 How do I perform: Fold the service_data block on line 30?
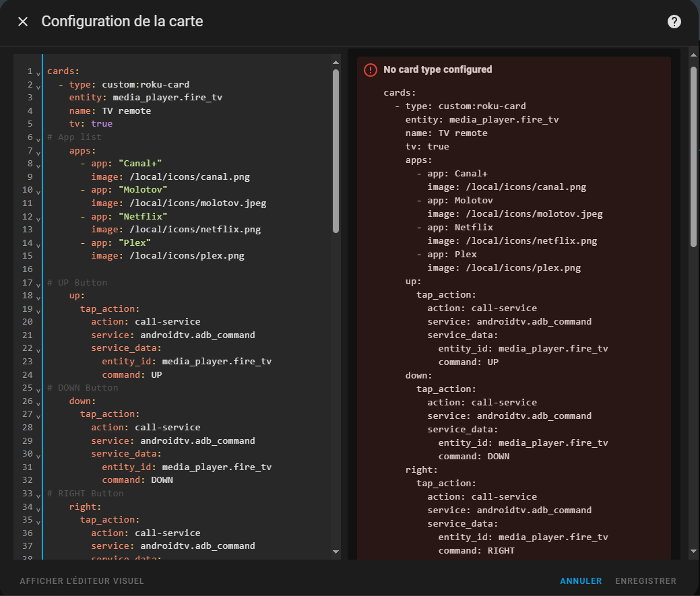(x=38, y=456)
